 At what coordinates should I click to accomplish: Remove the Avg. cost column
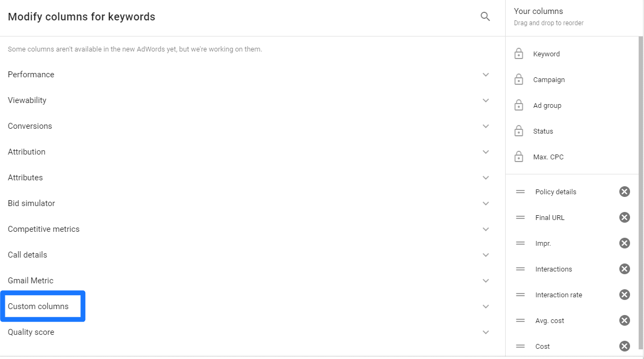pos(625,320)
